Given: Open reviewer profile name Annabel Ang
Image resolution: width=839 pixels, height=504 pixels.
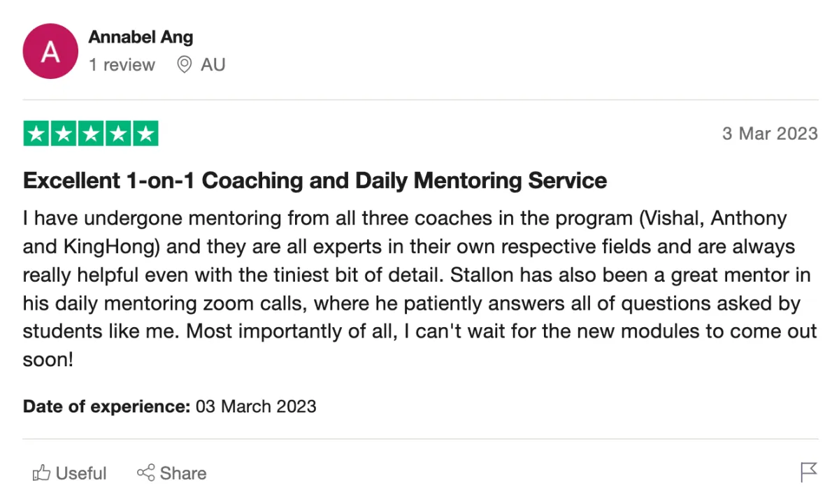Looking at the screenshot, I should click(x=141, y=37).
